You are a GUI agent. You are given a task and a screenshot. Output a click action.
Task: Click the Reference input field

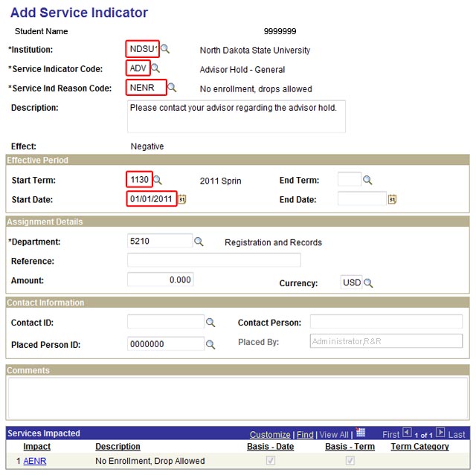[x=214, y=260]
